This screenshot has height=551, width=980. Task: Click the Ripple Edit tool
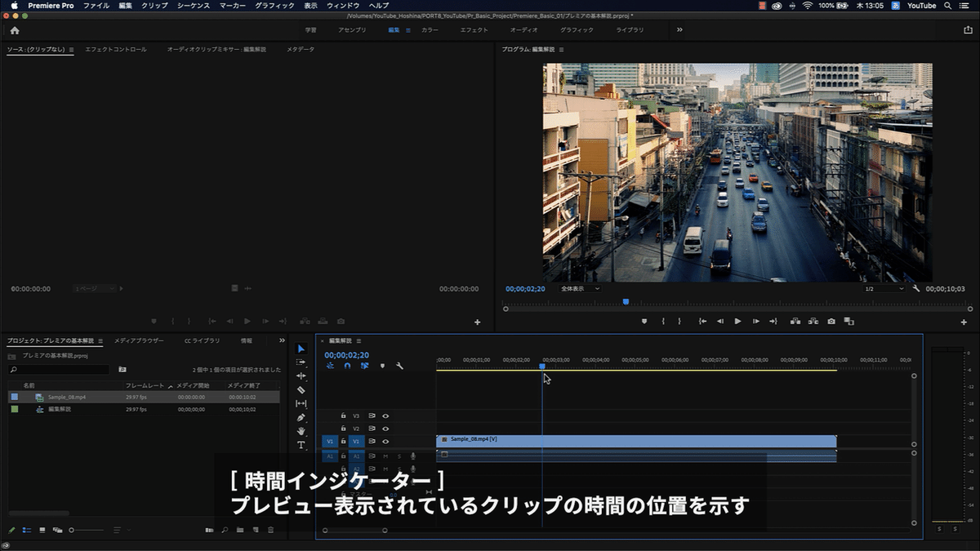click(301, 376)
